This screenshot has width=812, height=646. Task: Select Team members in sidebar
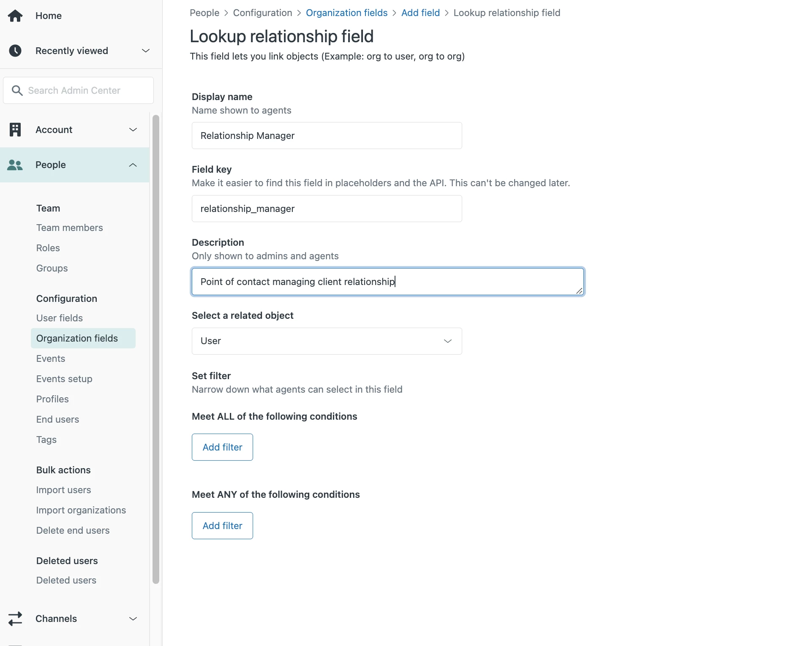click(x=70, y=228)
